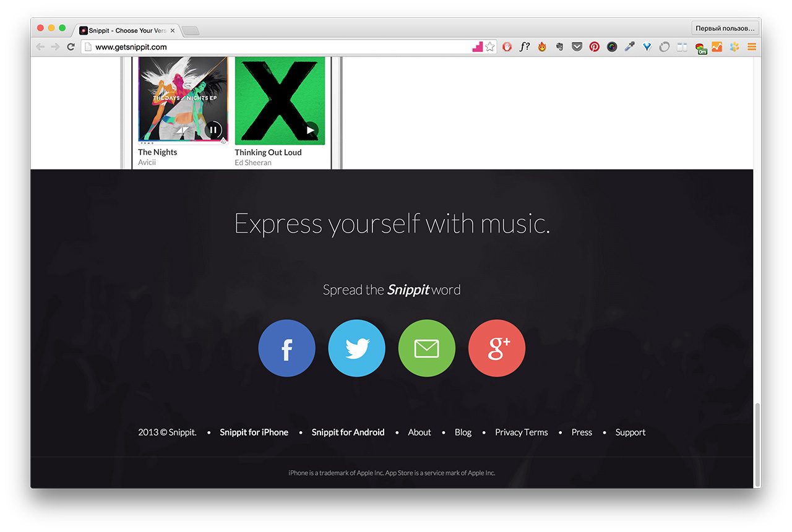The height and width of the screenshot is (532, 792).
Task: Follow the Snippit for Android link
Action: (348, 432)
